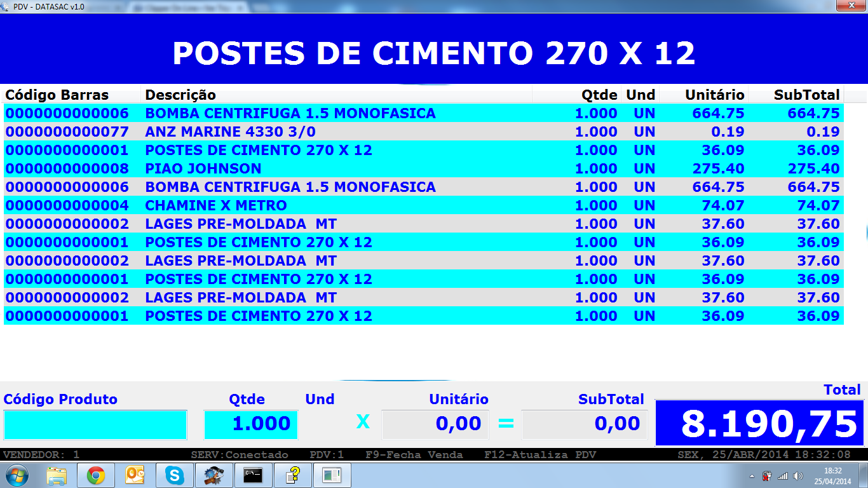Switch to Skype in the taskbar
This screenshot has height=488, width=868.
click(173, 475)
